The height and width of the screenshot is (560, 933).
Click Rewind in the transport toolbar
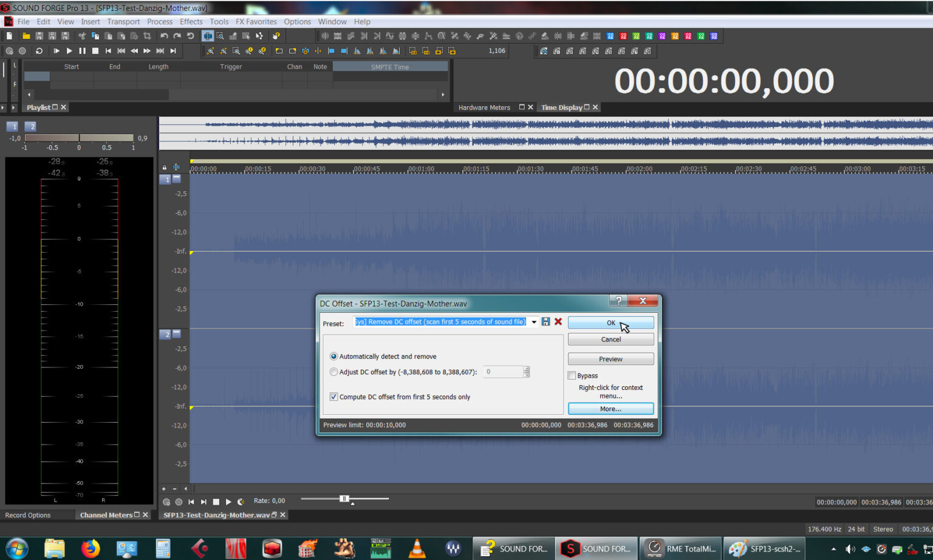[134, 51]
